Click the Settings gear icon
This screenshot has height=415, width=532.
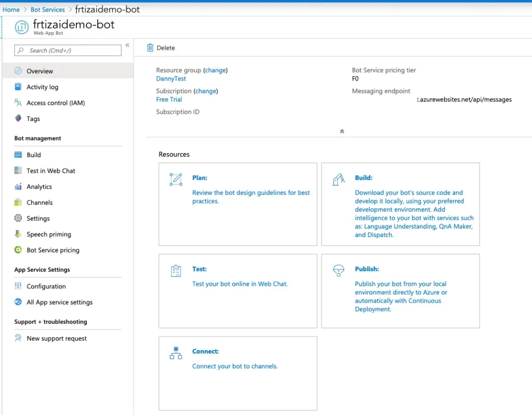(x=18, y=218)
